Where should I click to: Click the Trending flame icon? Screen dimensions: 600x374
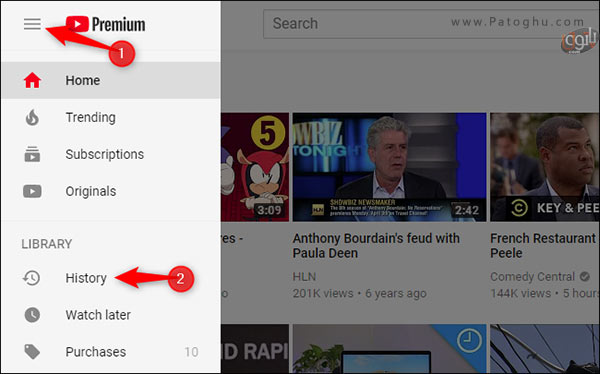coord(32,118)
